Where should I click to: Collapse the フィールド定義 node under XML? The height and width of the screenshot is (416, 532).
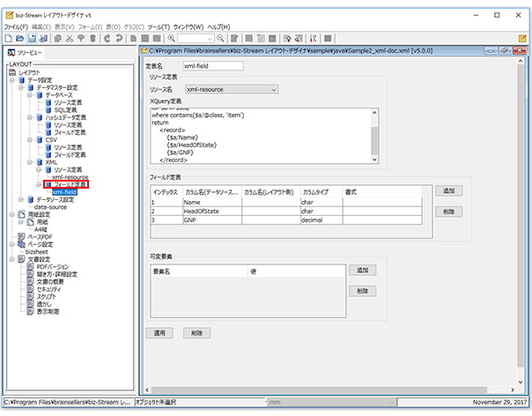coord(39,185)
